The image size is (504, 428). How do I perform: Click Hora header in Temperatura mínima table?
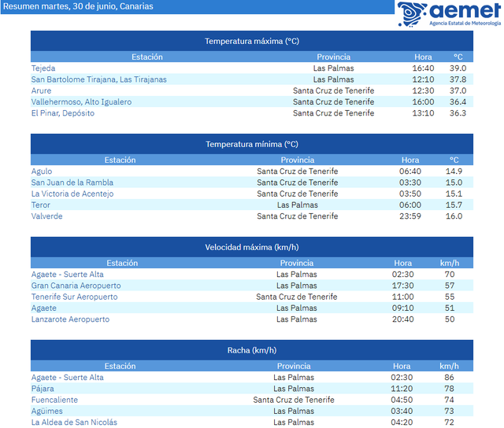click(x=410, y=160)
